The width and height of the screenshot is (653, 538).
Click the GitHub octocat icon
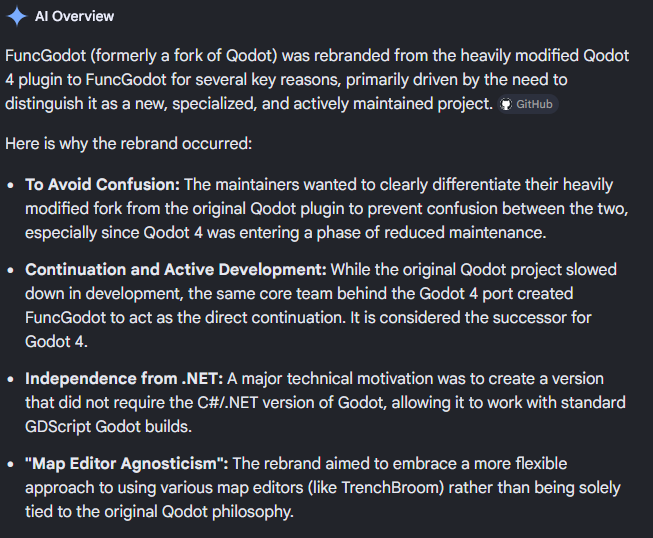point(507,105)
